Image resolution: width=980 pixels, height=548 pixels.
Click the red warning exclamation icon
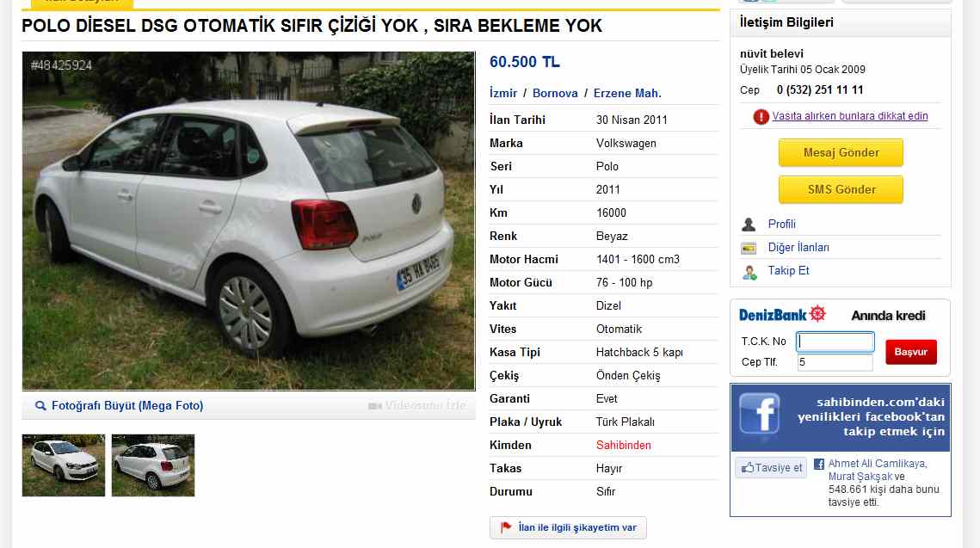click(761, 117)
